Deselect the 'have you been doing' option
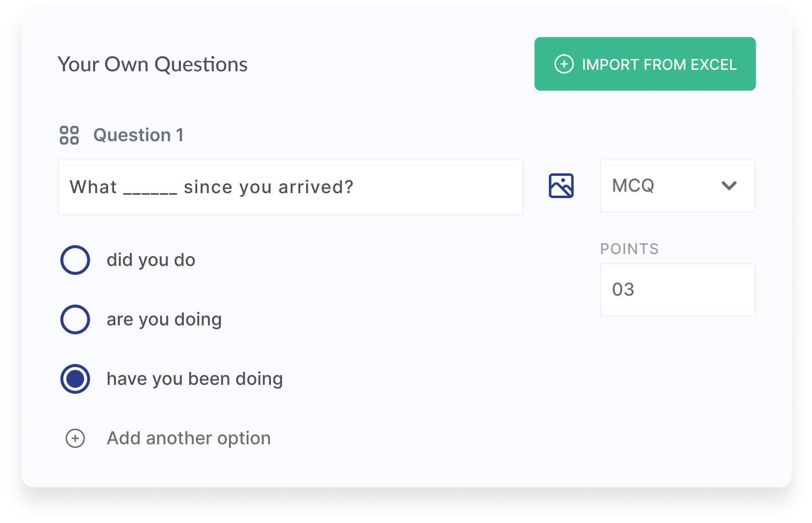Viewport: 812px width, 523px height. (75, 379)
